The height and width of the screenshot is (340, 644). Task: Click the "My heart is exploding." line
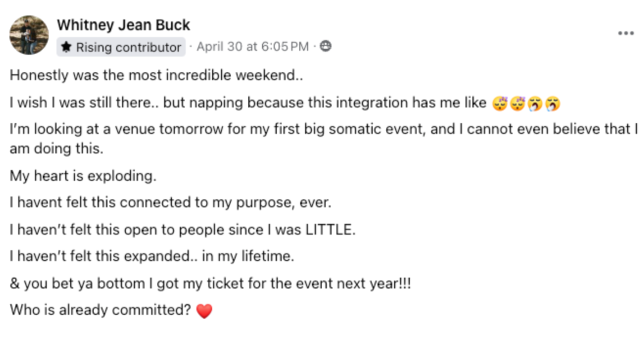tap(82, 176)
